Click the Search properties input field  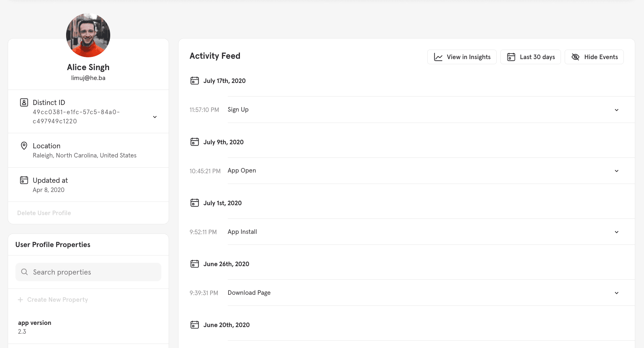pyautogui.click(x=88, y=272)
